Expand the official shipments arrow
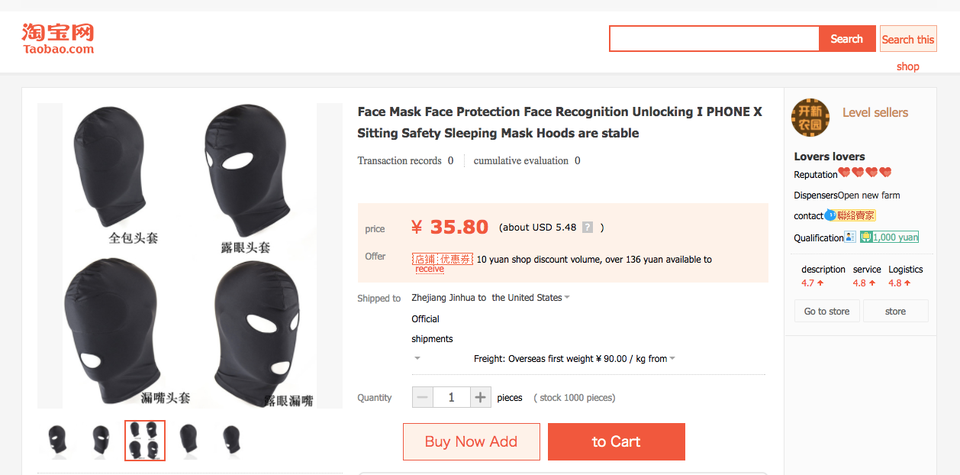 [417, 358]
